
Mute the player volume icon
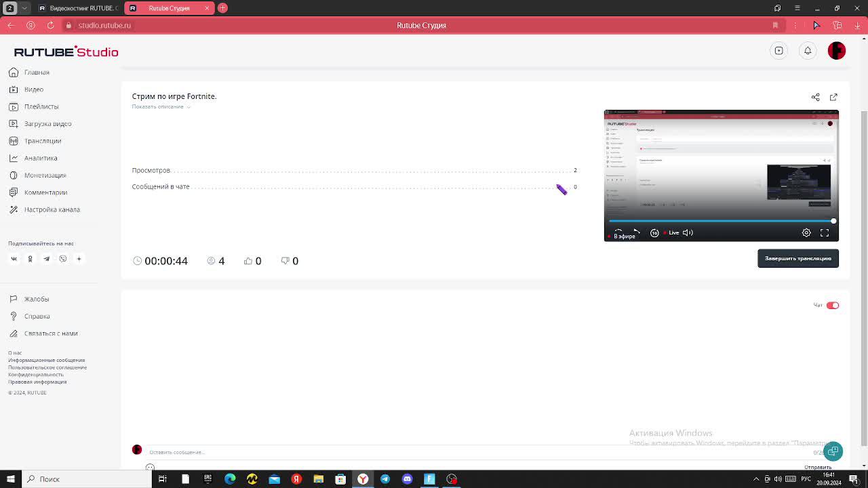click(688, 233)
